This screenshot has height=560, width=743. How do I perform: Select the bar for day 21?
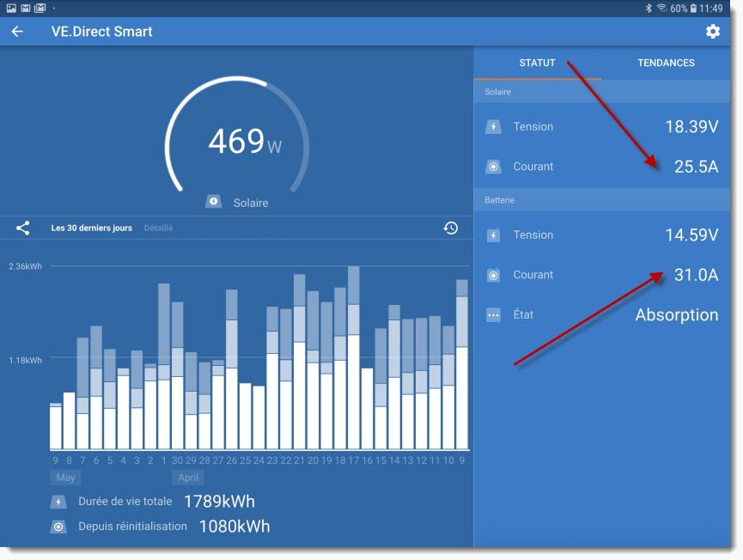300,362
